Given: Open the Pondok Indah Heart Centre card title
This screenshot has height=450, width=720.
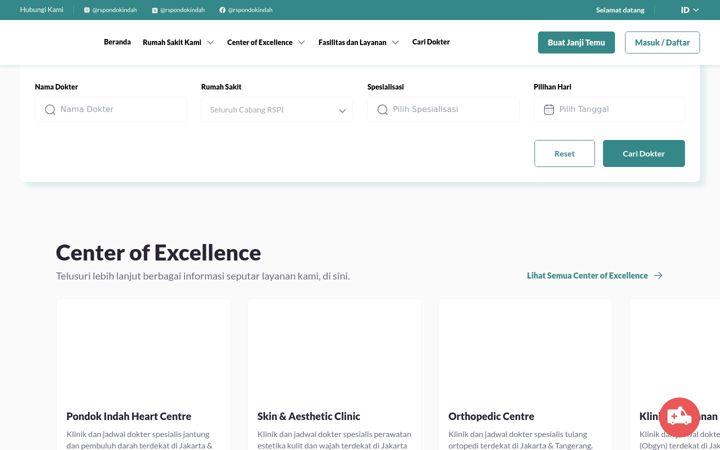Looking at the screenshot, I should 129,416.
